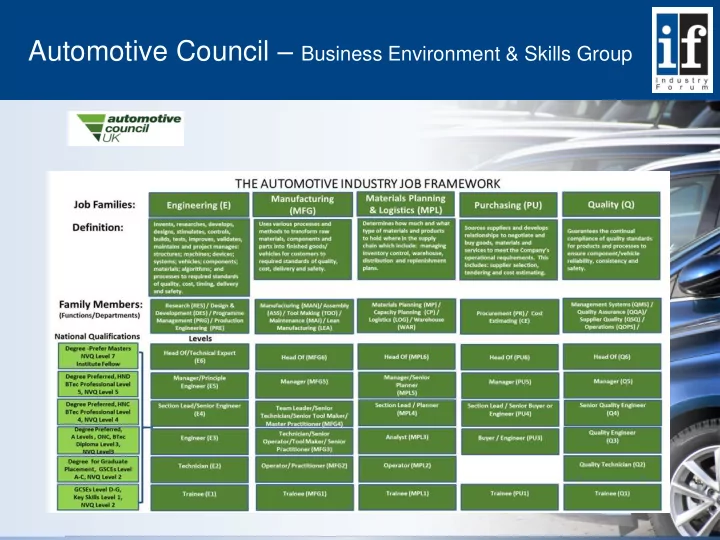Click the Engineer (E3) cell
The width and height of the screenshot is (720, 540).
[x=200, y=441]
